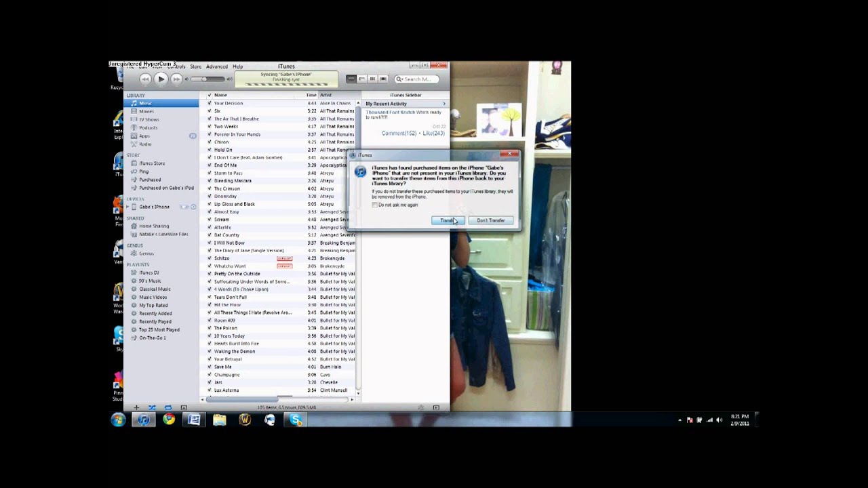
Task: Uncheck the song 'Save Me'
Action: click(x=209, y=367)
